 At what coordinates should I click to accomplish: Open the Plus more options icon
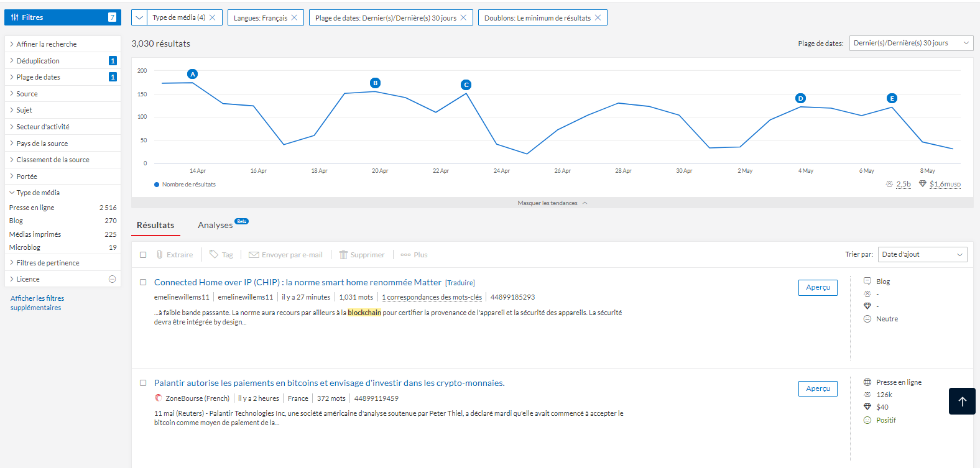405,255
